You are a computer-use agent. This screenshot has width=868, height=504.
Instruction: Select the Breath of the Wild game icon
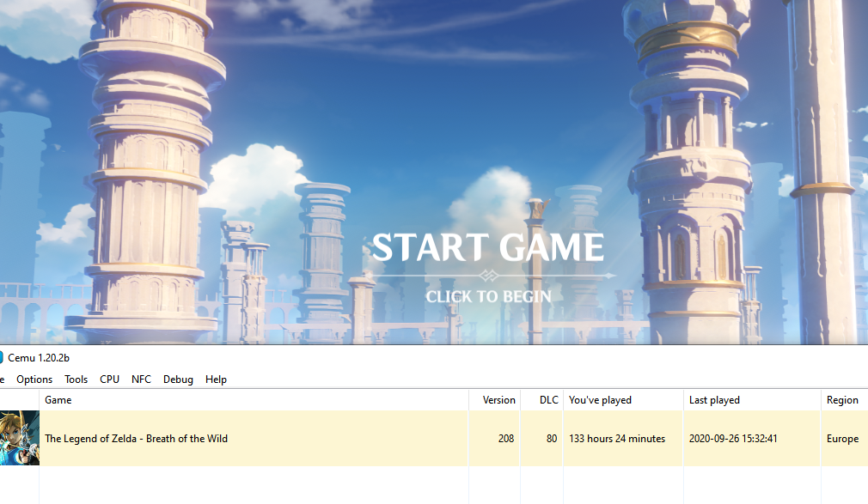[x=20, y=438]
